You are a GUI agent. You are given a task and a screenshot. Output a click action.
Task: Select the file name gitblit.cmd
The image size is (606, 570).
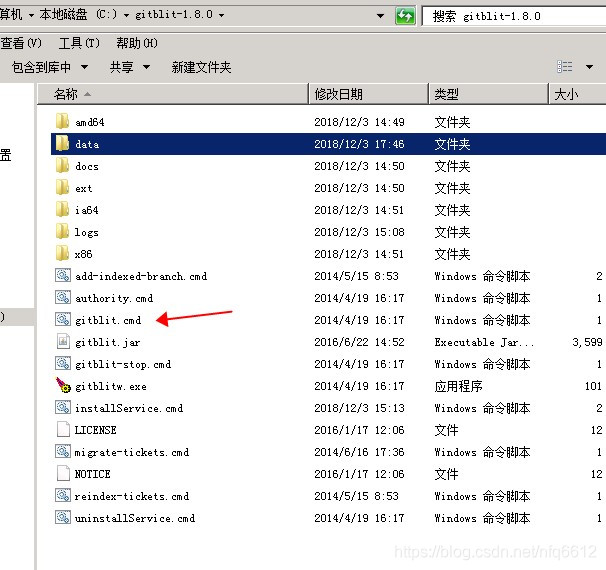(108, 320)
